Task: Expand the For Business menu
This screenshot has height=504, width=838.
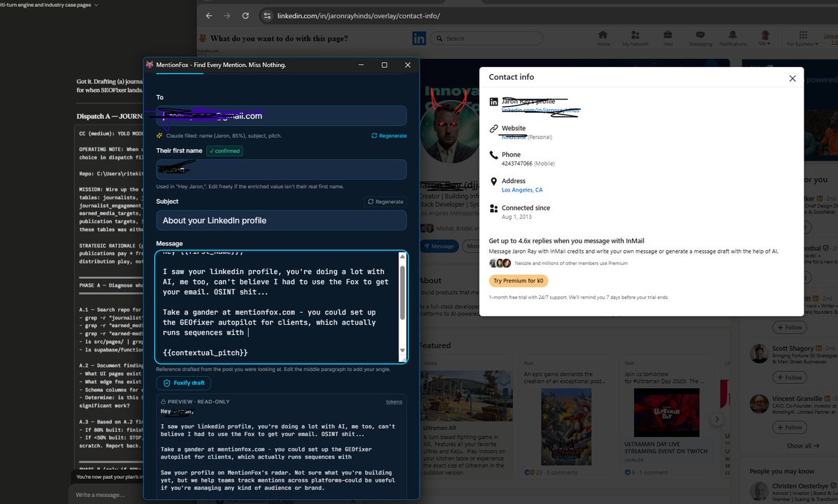Action: tap(803, 38)
